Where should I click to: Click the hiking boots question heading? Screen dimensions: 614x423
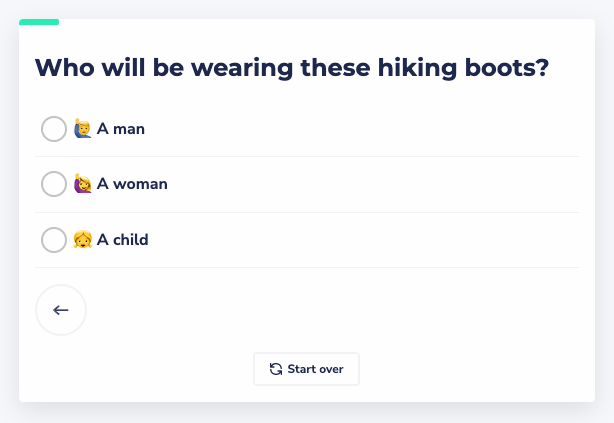291,69
